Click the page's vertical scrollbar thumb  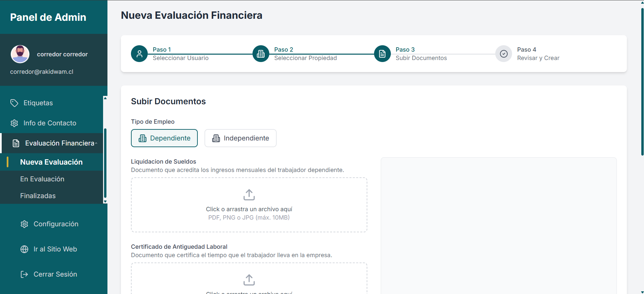coord(642,80)
